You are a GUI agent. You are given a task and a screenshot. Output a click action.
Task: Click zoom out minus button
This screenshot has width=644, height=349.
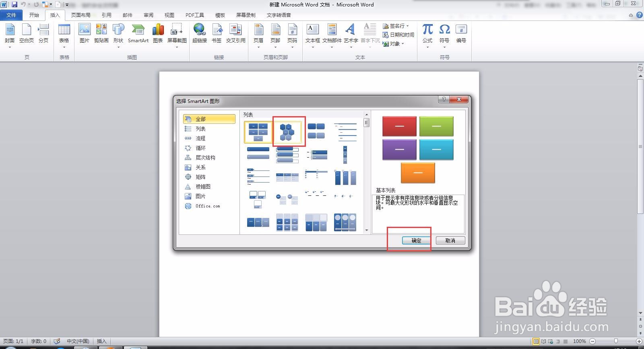click(x=592, y=341)
